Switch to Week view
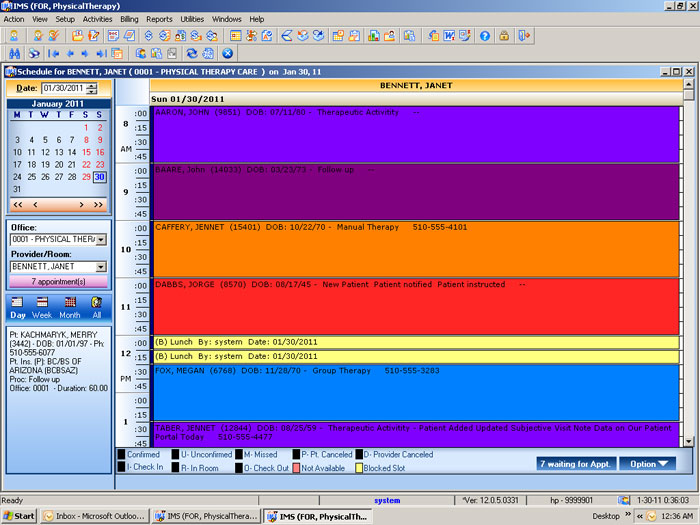Viewport: 700px width, 525px height. [42, 308]
